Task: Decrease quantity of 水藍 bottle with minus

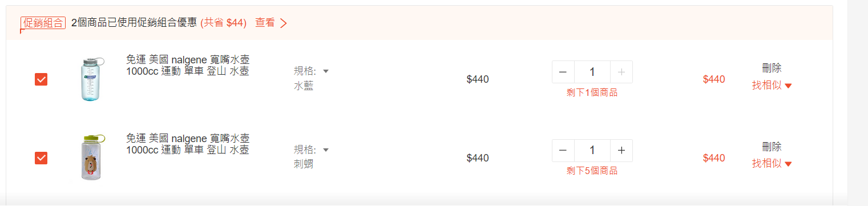Action: [563, 72]
